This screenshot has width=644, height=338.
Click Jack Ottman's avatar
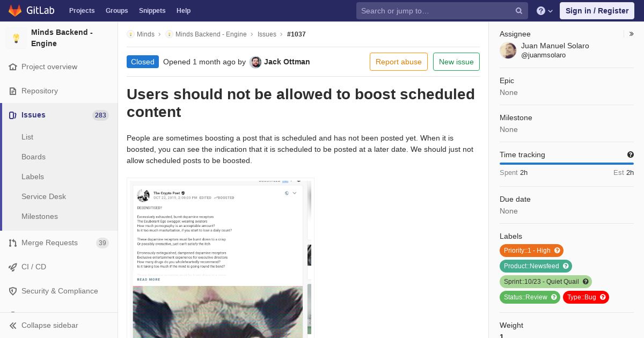pos(255,62)
